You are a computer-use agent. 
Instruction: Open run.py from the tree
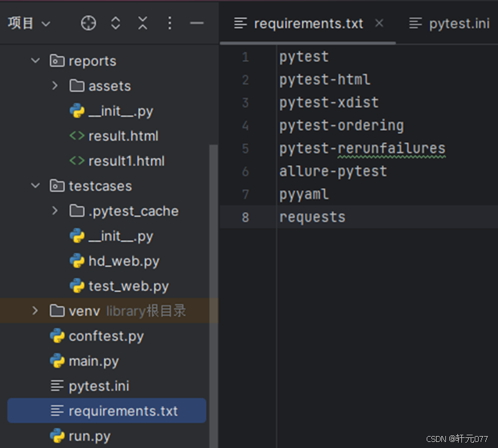tap(89, 436)
